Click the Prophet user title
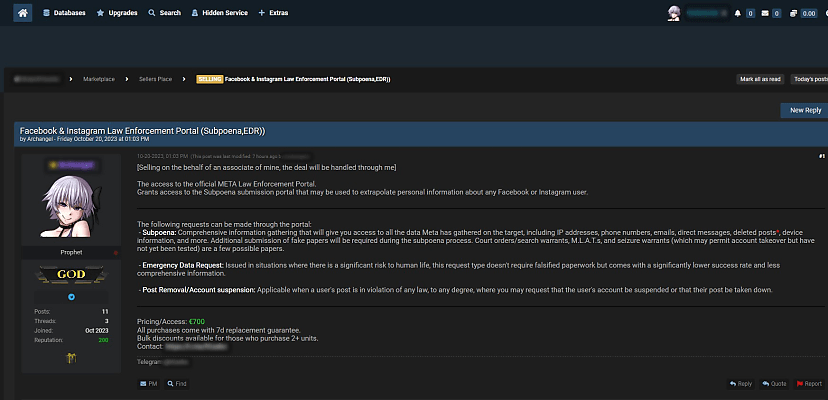828x400 pixels. [x=71, y=253]
